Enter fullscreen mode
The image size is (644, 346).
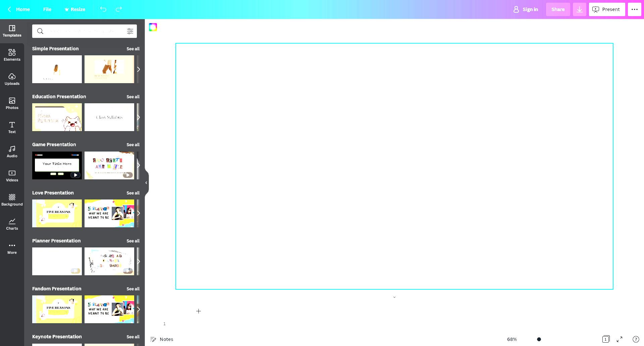click(x=620, y=339)
